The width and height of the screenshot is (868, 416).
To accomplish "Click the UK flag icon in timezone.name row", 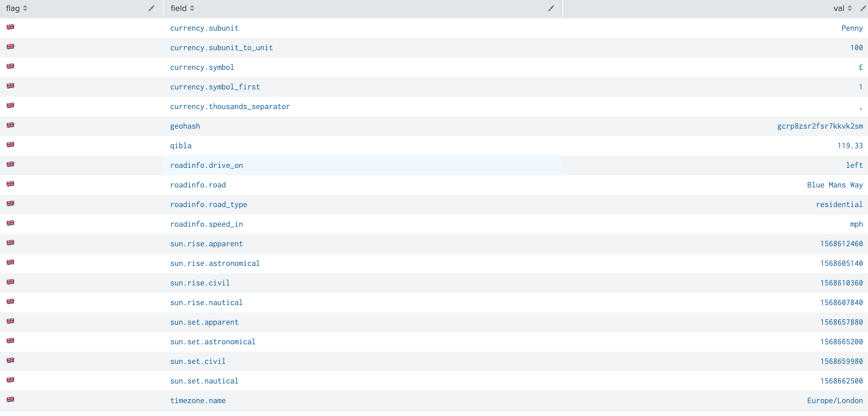I will point(10,399).
